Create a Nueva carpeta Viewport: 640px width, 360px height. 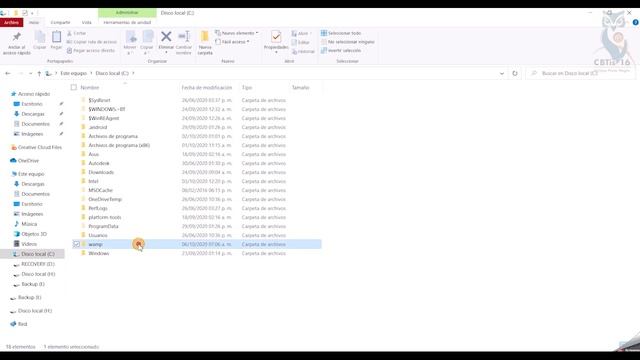[205, 42]
